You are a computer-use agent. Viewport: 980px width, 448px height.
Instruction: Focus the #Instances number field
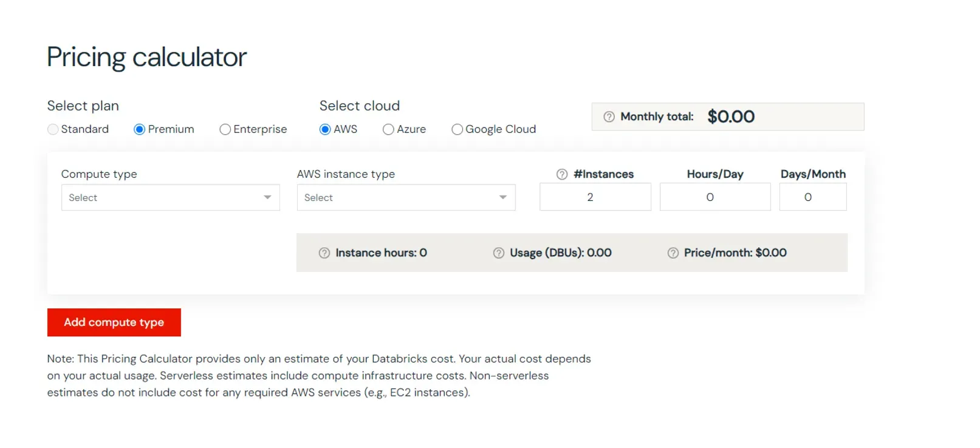click(595, 197)
